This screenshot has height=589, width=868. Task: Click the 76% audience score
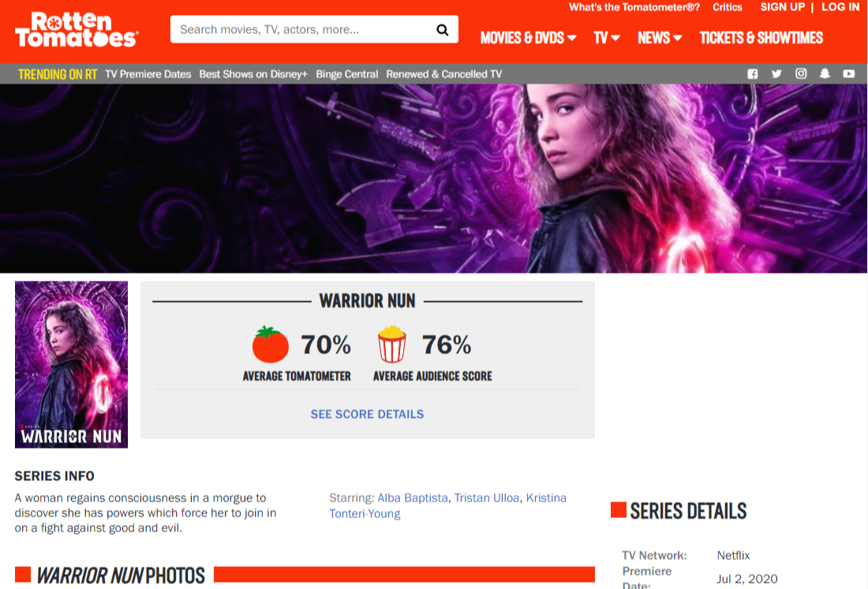tap(446, 345)
